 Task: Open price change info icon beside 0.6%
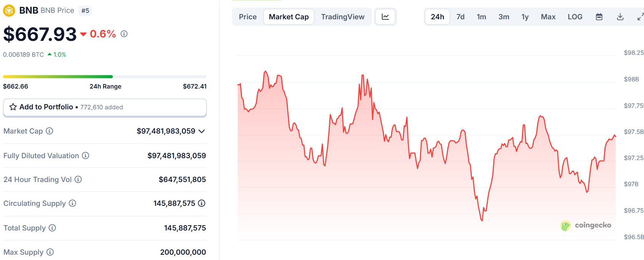pyautogui.click(x=124, y=34)
